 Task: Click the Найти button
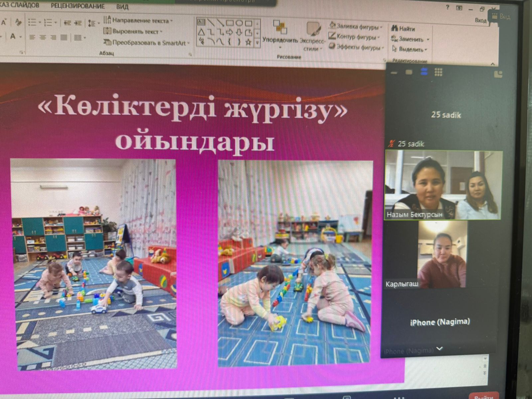point(403,29)
